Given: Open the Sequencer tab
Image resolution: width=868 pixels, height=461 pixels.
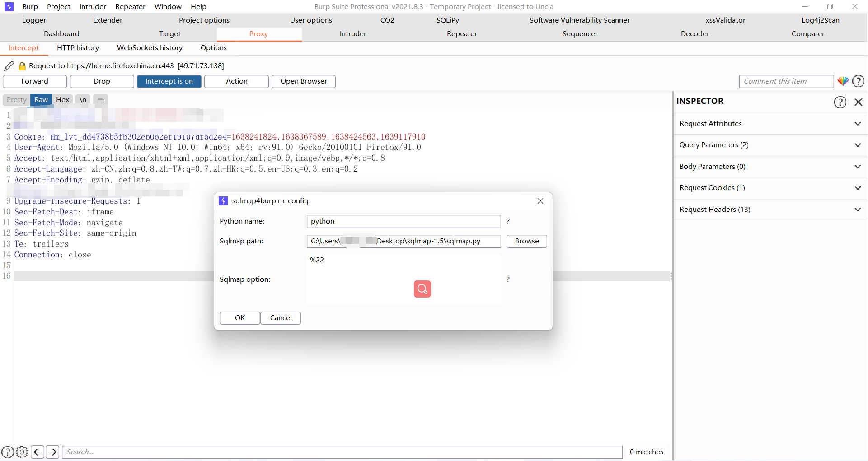Looking at the screenshot, I should 580,34.
